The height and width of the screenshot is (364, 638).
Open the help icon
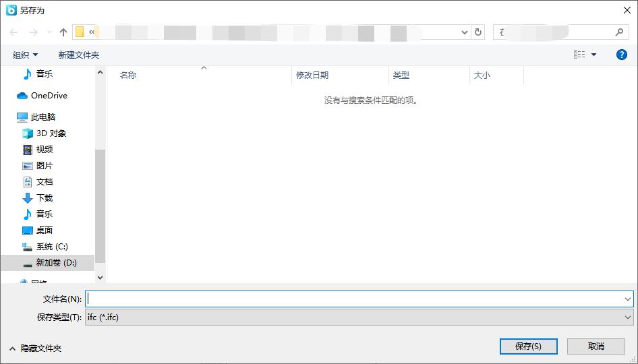tap(622, 55)
